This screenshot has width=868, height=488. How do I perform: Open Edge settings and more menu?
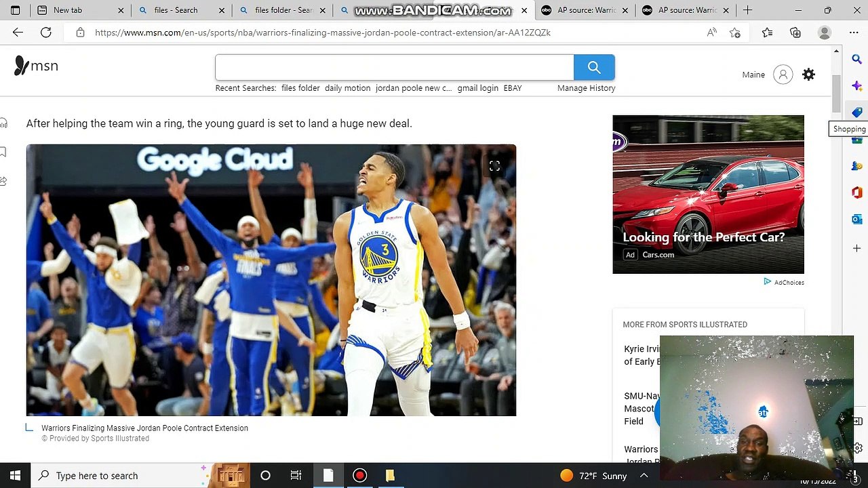(x=854, y=33)
